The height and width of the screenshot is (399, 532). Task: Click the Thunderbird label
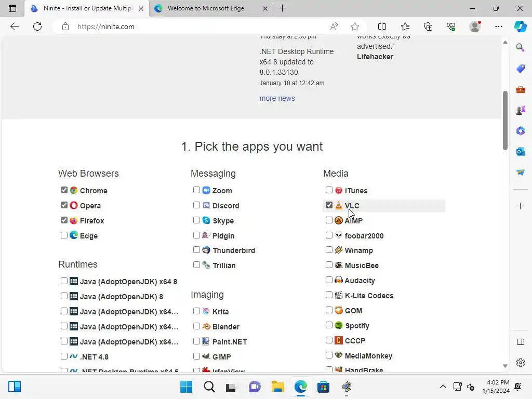pyautogui.click(x=234, y=250)
